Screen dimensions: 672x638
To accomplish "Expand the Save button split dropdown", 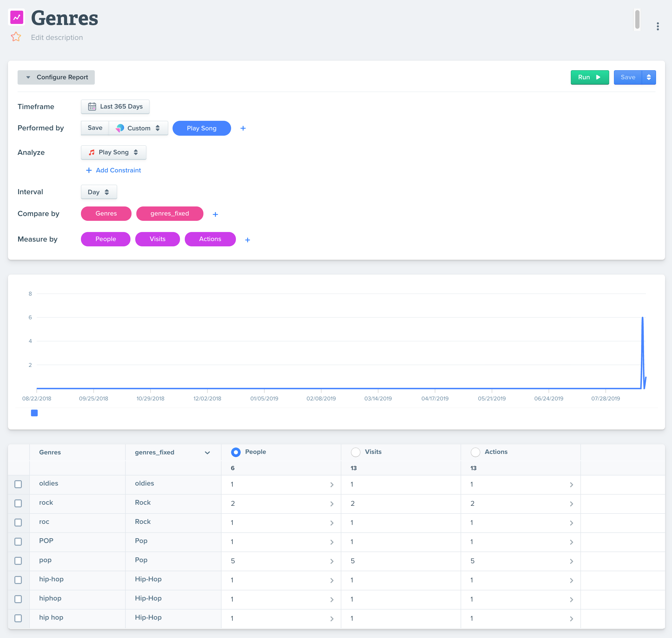I will click(649, 77).
